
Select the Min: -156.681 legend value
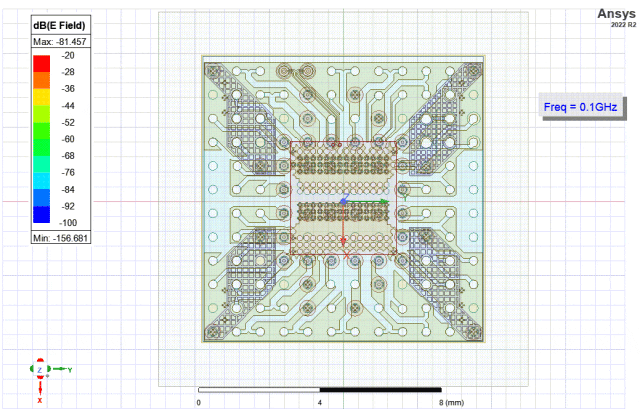coord(60,238)
